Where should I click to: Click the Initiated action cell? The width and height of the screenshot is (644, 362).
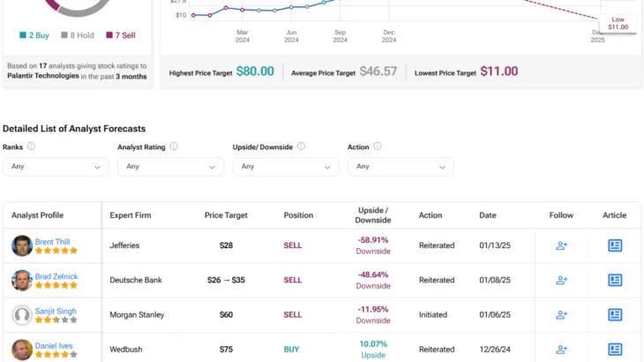tap(433, 314)
